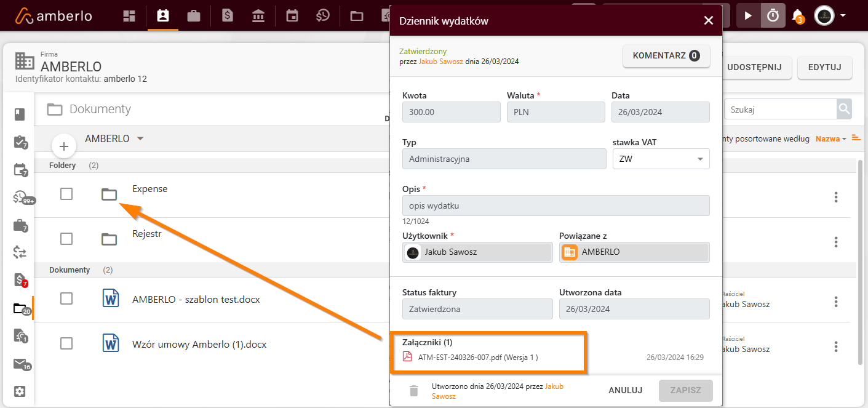Open three-dot menu for the Rejestr folder
Viewport: 868px width, 408px height.
point(836,242)
